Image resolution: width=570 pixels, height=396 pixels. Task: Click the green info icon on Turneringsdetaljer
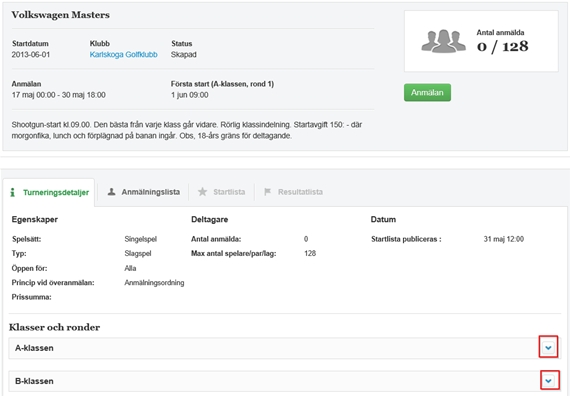(13, 192)
